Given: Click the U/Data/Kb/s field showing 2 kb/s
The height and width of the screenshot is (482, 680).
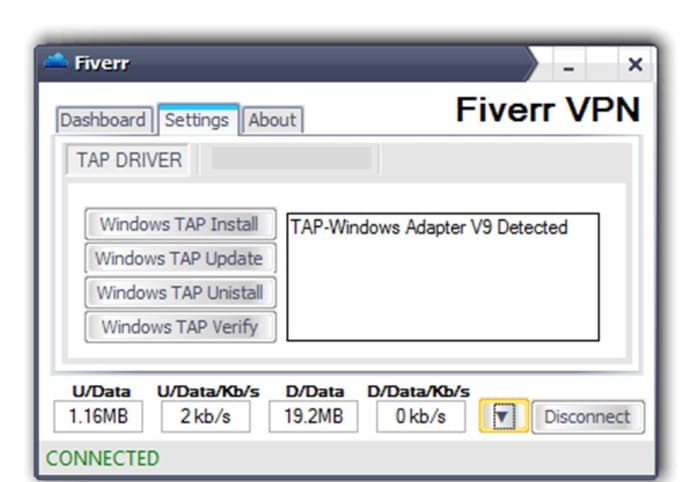Looking at the screenshot, I should pyautogui.click(x=206, y=416).
